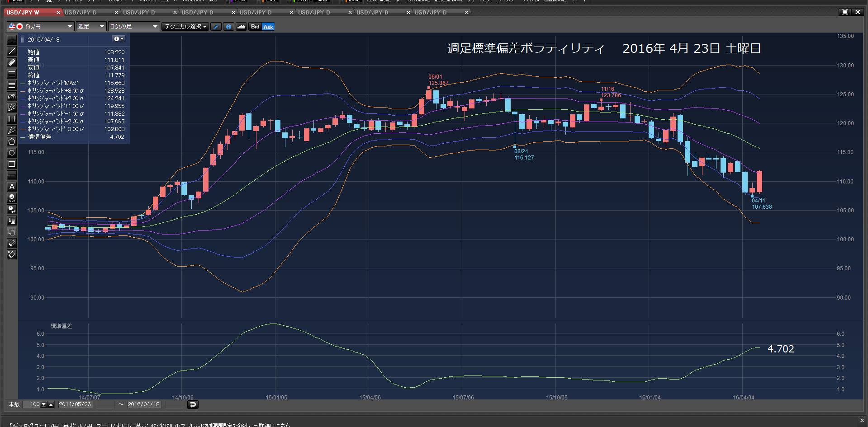Select the horizontal line tool
Screen dimensions: 868x427
tap(12, 175)
